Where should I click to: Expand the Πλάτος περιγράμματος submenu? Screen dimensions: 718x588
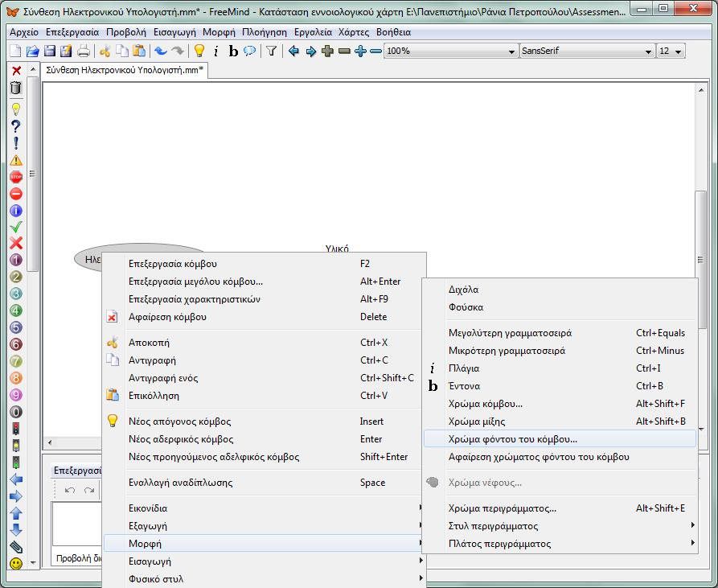(x=560, y=544)
